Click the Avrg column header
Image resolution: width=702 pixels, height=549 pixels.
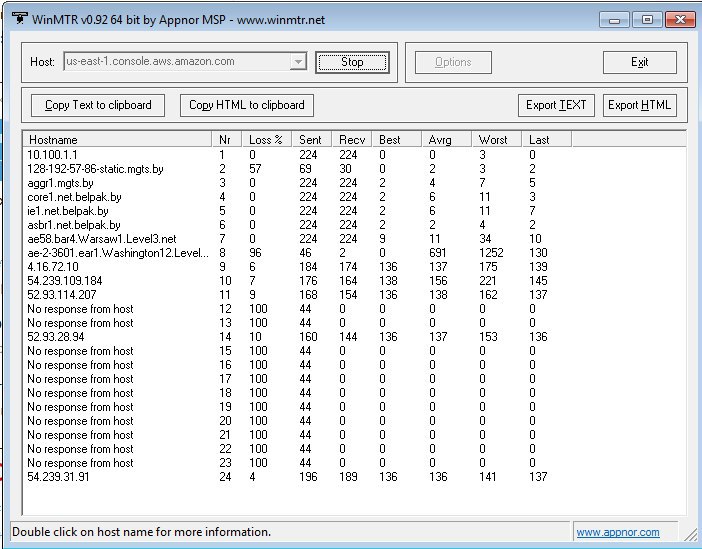(446, 140)
